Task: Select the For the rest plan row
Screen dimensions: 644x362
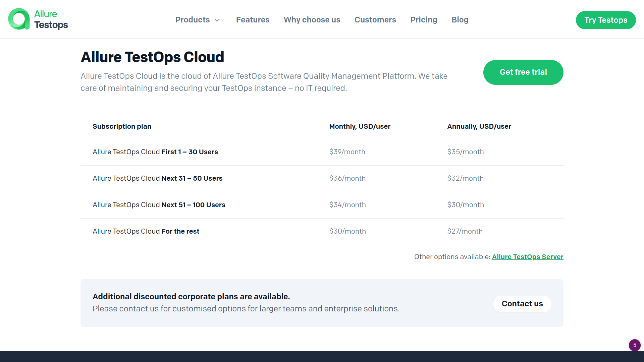Action: (146, 231)
